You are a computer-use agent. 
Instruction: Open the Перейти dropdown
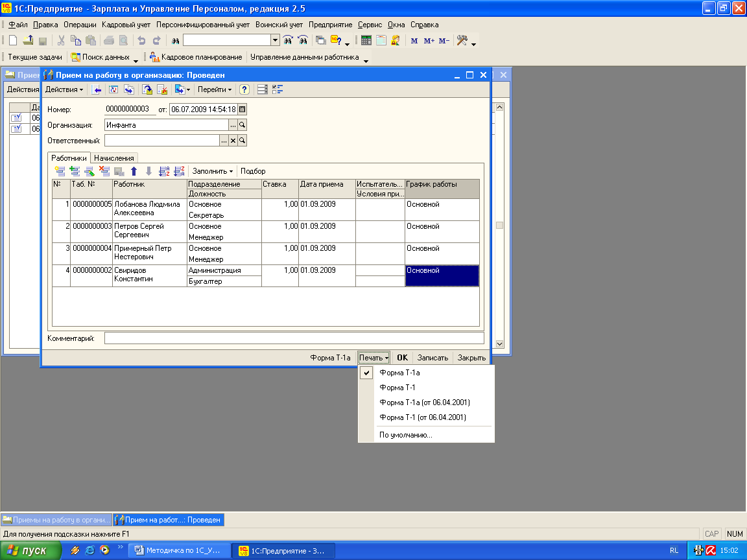pos(215,89)
